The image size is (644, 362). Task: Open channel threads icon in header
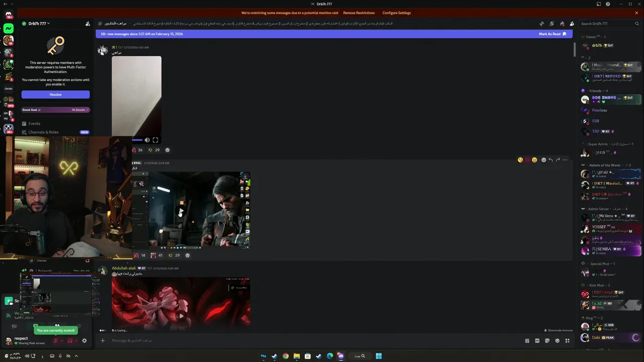(541, 24)
